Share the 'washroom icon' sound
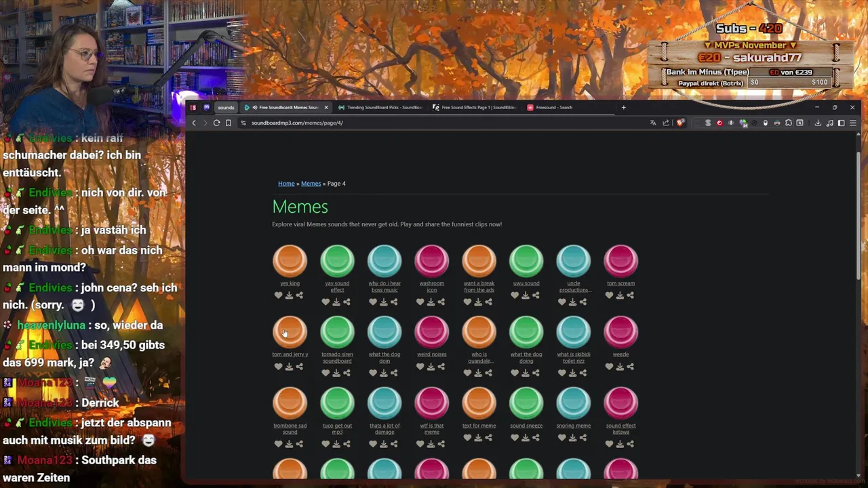Image resolution: width=868 pixels, height=488 pixels. tap(441, 302)
